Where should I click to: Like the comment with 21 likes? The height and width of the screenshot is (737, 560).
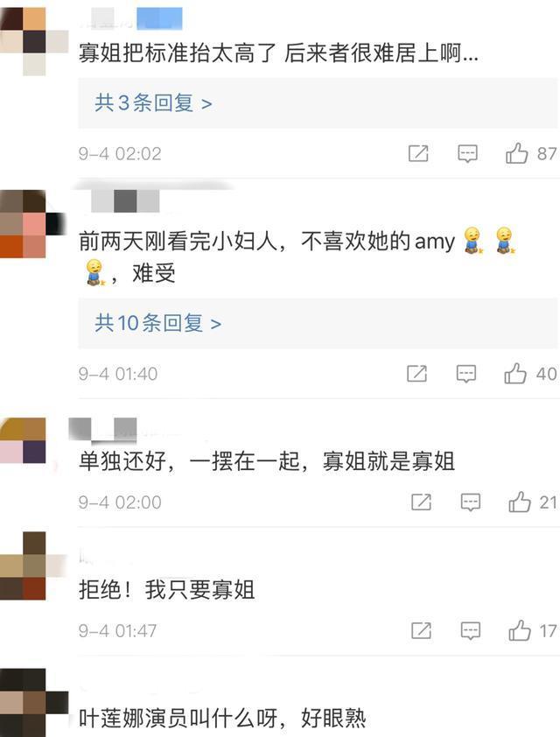tap(520, 502)
